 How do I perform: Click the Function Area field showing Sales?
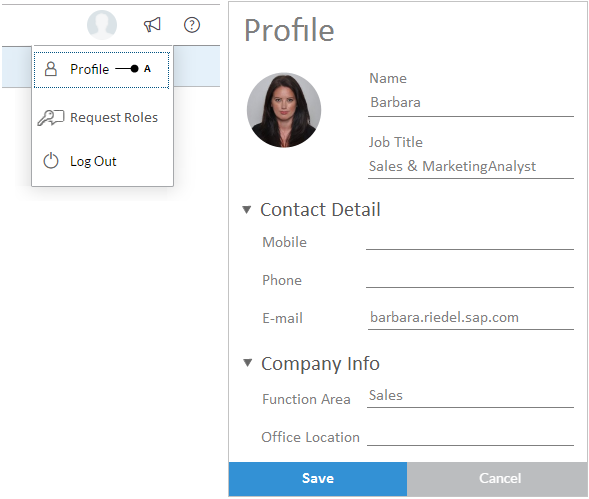(x=470, y=396)
